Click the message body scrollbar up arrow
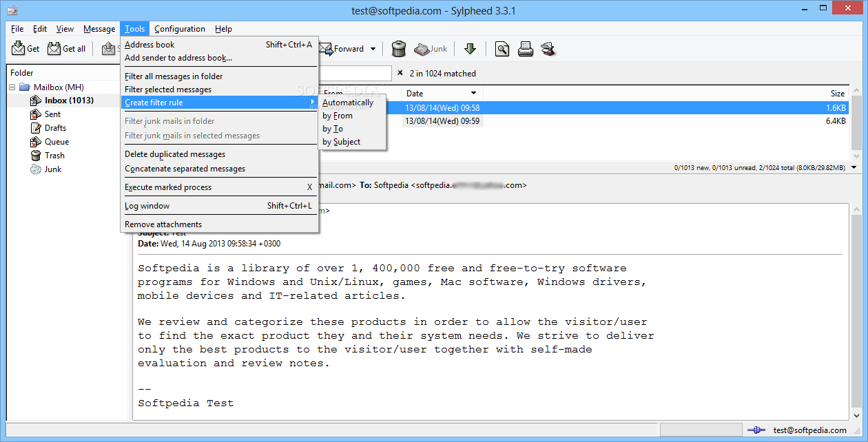The width and height of the screenshot is (868, 442). click(856, 209)
